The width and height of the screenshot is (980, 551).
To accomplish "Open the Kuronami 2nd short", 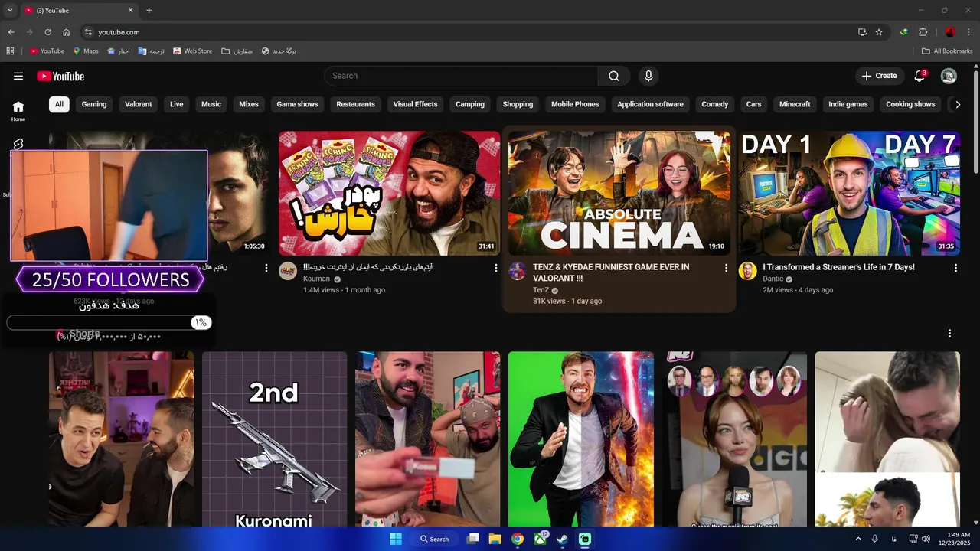I will pyautogui.click(x=274, y=439).
